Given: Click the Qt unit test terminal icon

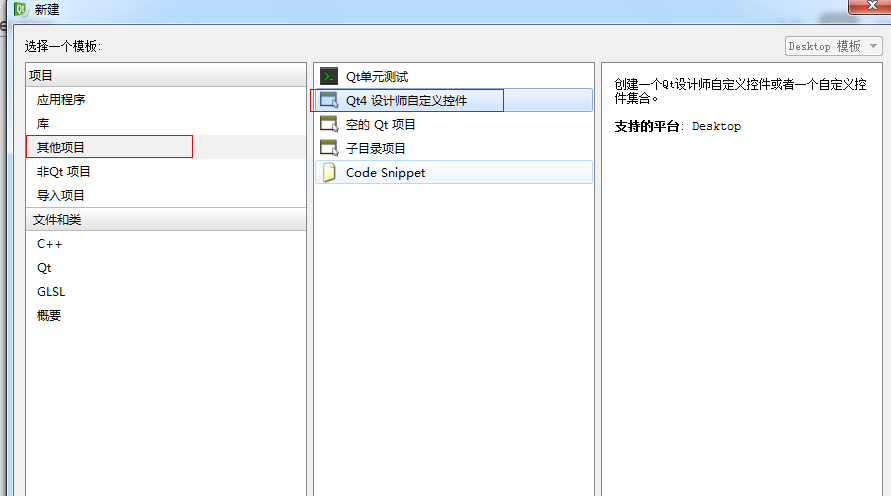Looking at the screenshot, I should click(329, 76).
